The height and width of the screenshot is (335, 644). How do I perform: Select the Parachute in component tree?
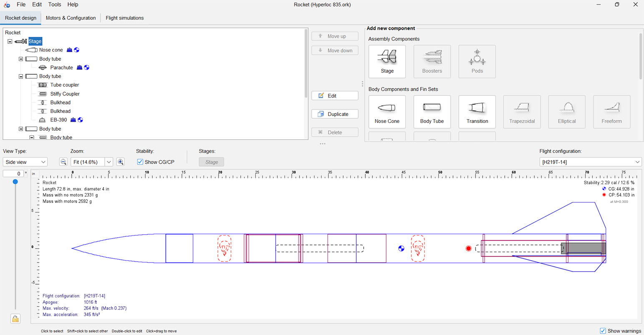(x=61, y=67)
